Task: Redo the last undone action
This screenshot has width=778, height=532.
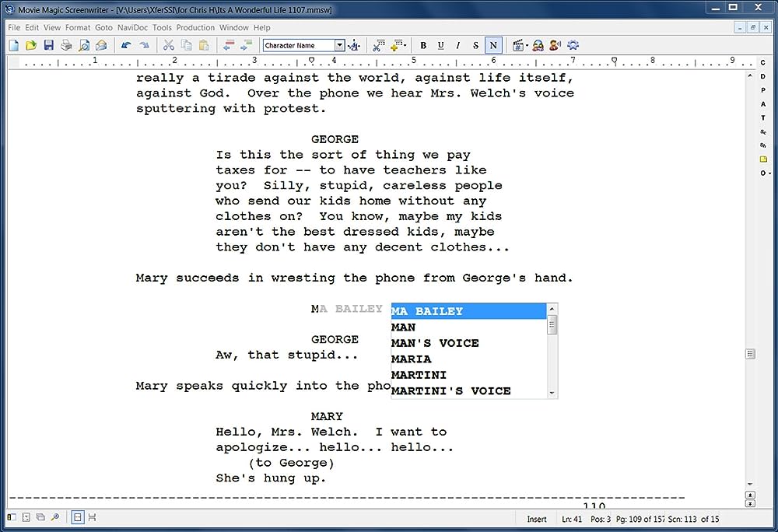Action: (x=144, y=46)
